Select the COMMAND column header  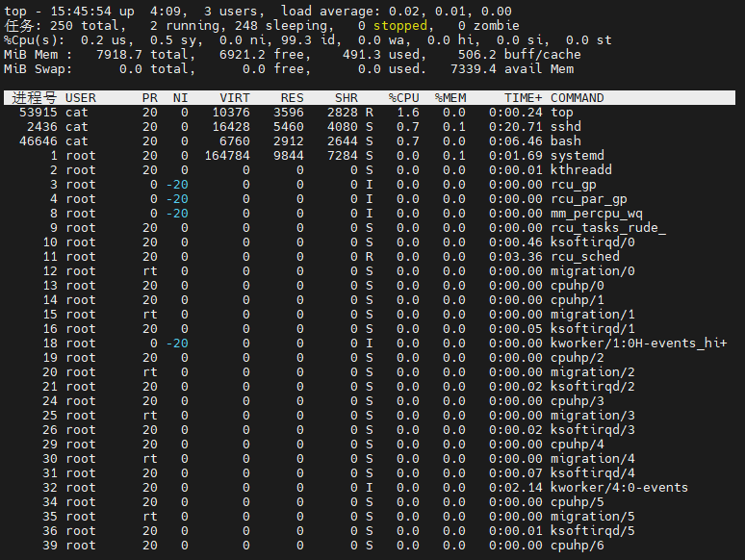click(x=577, y=98)
